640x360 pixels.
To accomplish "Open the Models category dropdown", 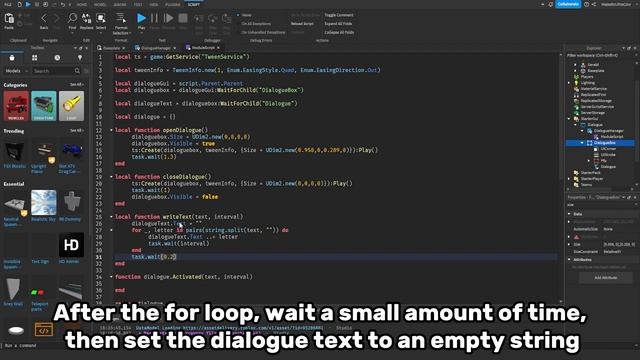I will pos(16,71).
